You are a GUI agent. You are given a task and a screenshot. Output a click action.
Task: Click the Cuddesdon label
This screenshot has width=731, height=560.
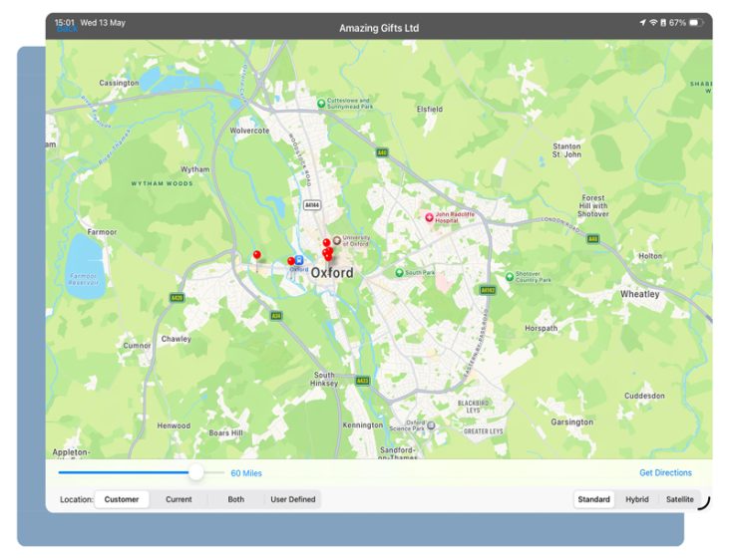[x=645, y=396]
